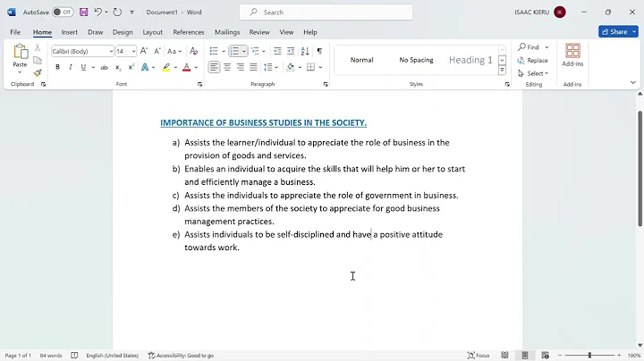Image resolution: width=644 pixels, height=361 pixels.
Task: Click Accessibility: Good to go status
Action: (181, 356)
